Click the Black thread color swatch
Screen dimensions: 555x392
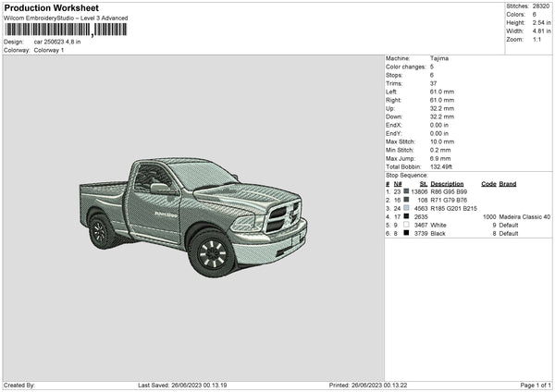406,233
